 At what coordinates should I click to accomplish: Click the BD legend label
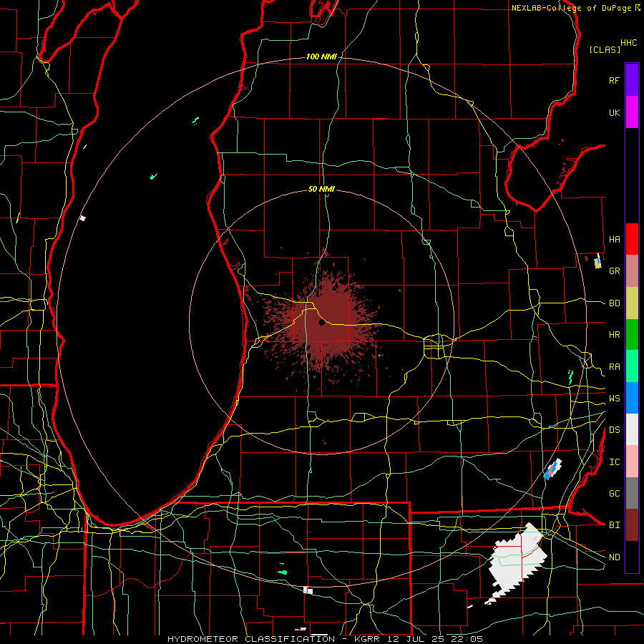(614, 303)
